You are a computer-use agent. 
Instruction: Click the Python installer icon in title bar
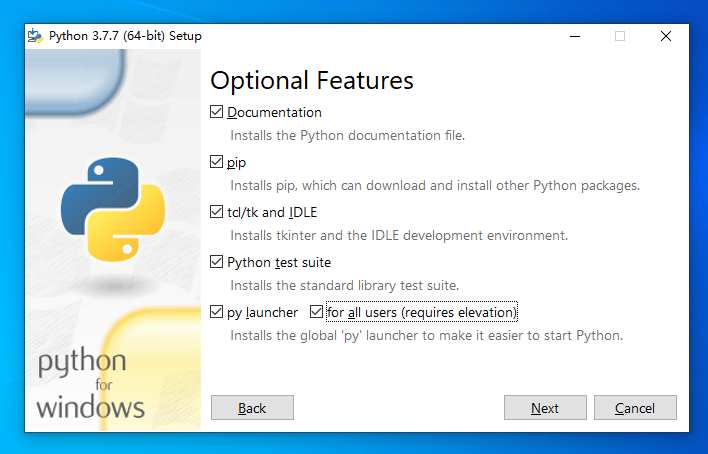pos(35,36)
